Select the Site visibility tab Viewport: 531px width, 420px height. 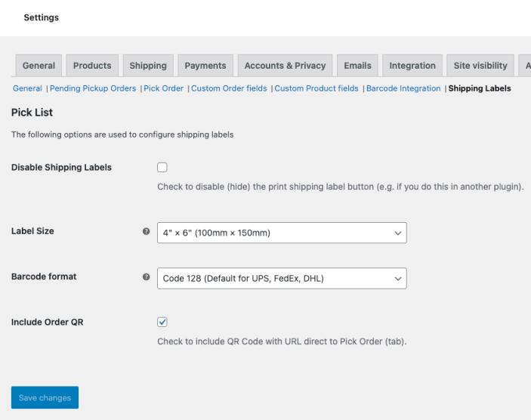tap(480, 66)
